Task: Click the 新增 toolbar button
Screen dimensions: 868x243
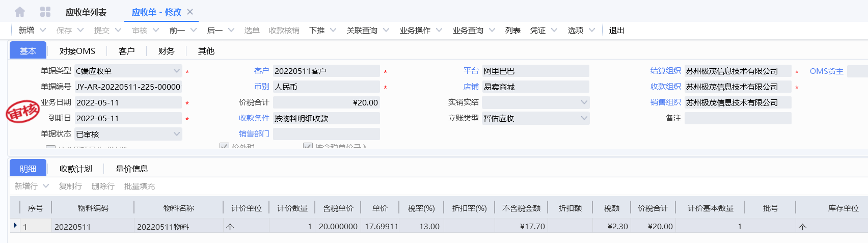Action: tap(26, 30)
